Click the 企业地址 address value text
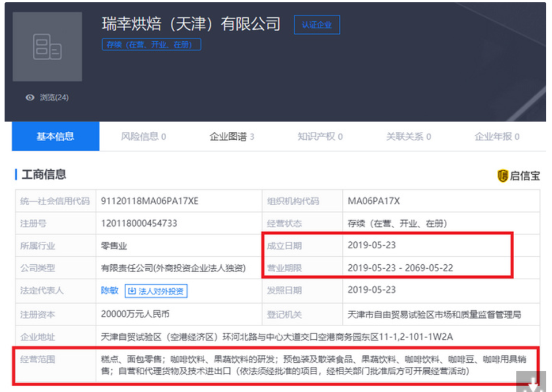 tap(277, 337)
